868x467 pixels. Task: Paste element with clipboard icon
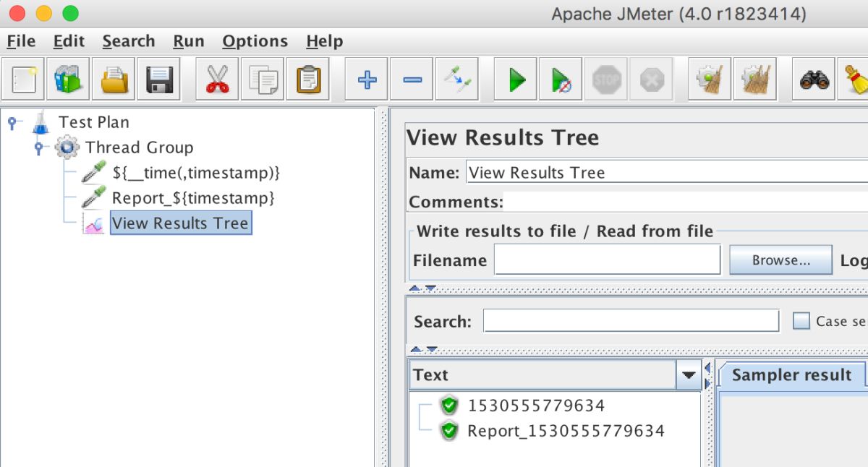(x=308, y=79)
